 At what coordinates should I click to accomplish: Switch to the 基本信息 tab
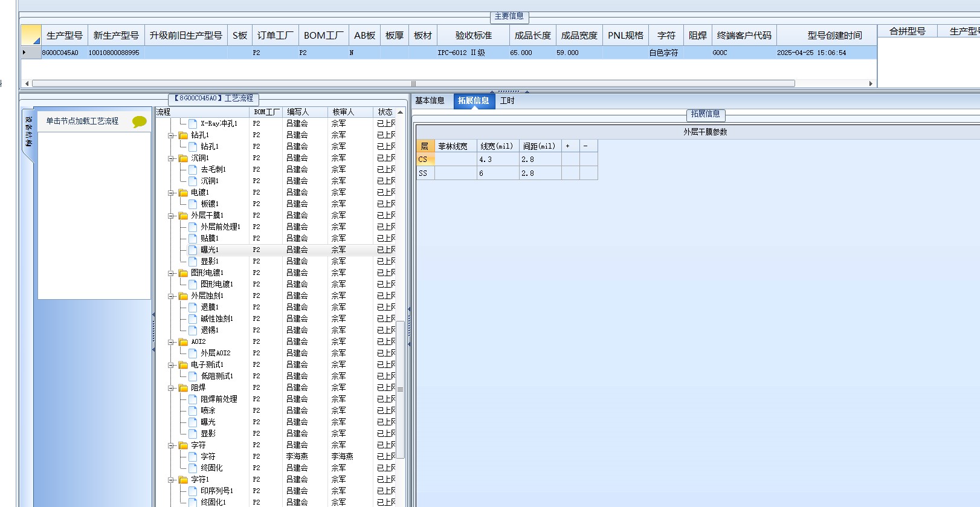pyautogui.click(x=430, y=101)
